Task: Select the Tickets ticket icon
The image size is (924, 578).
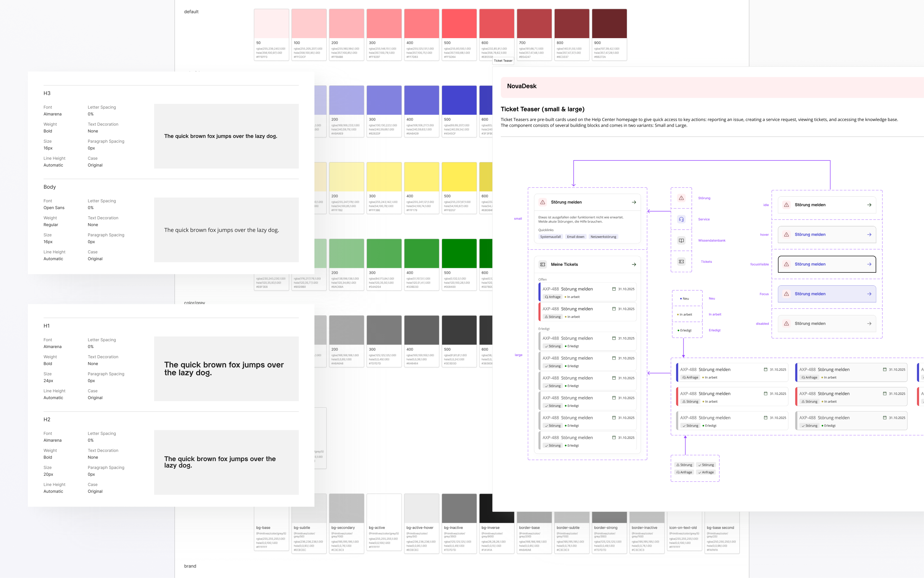Action: 681,262
